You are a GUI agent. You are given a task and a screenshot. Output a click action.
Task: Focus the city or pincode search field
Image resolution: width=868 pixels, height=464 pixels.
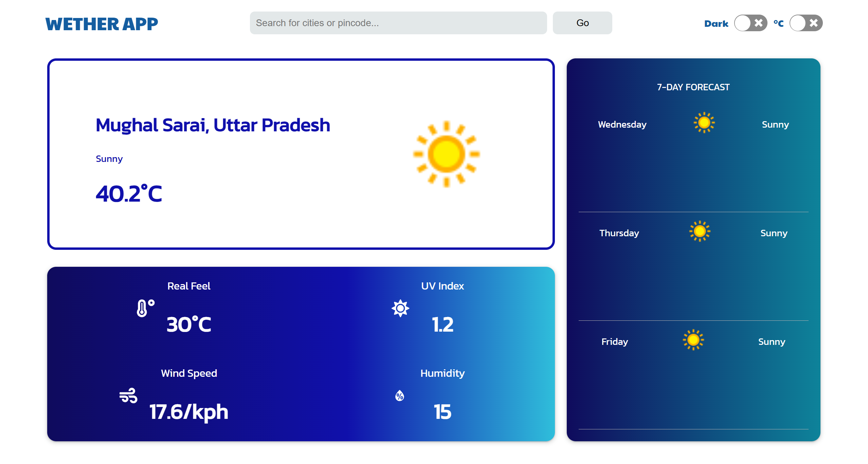tap(398, 23)
